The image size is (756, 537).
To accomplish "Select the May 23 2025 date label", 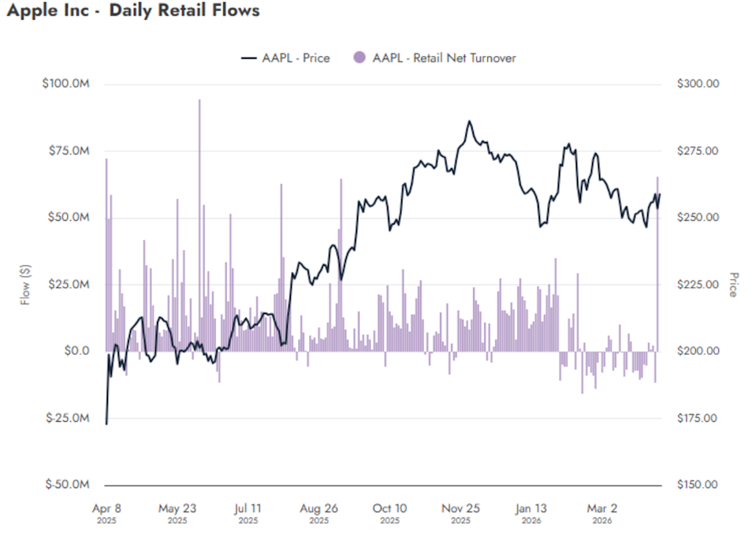I will [x=177, y=513].
